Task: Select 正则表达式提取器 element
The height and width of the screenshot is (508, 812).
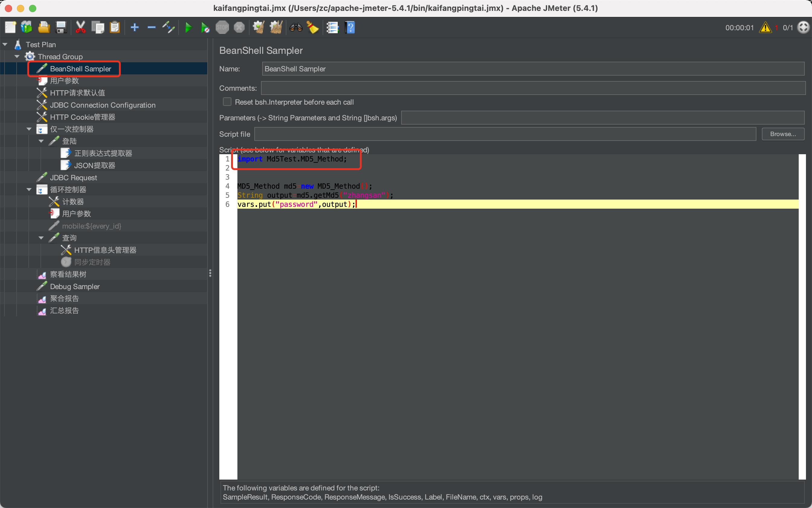Action: pos(103,153)
